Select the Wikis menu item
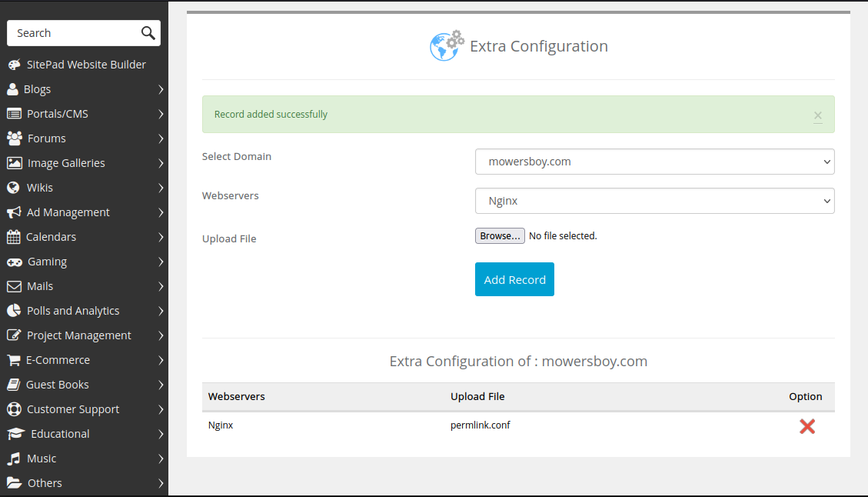 [40, 188]
